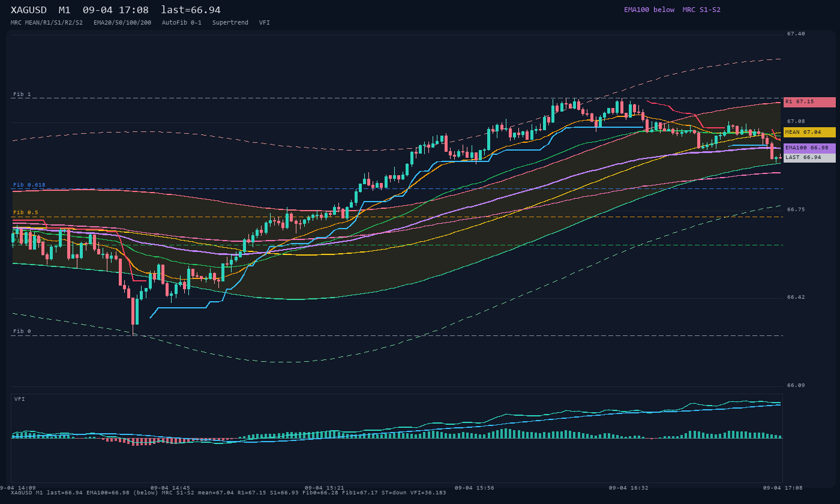Screen dimensions: 840x504
Task: Click the 09-04 14:45 time axis label
Action: [x=170, y=488]
